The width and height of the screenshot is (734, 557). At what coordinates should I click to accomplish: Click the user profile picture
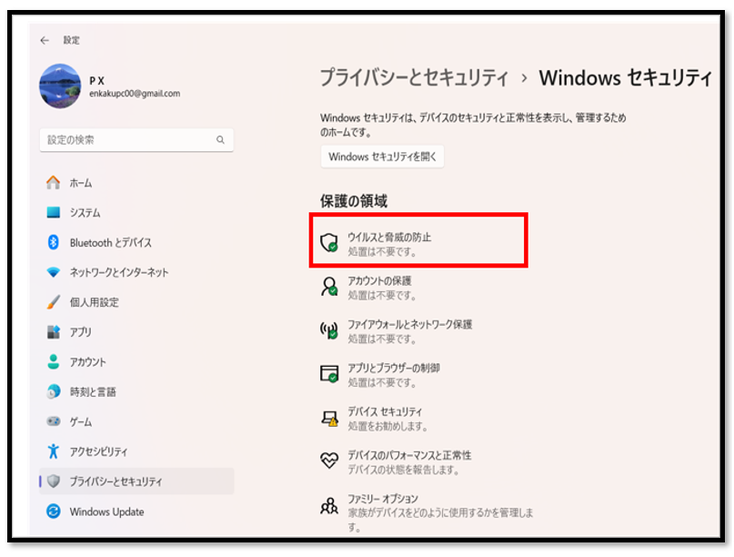tap(60, 87)
